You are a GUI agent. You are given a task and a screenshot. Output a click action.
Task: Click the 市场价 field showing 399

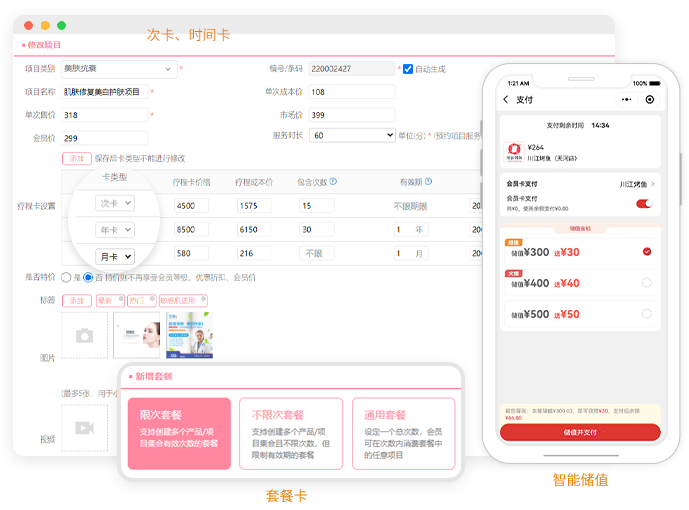coord(352,115)
